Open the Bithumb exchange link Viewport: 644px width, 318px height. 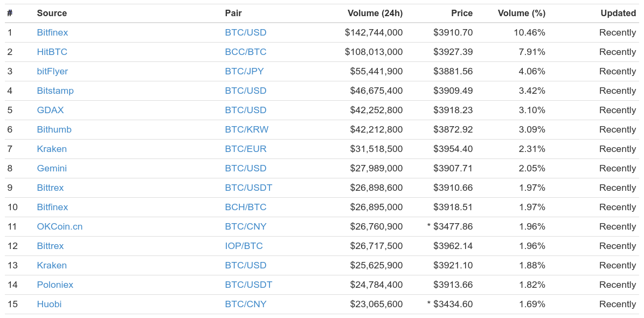[54, 129]
